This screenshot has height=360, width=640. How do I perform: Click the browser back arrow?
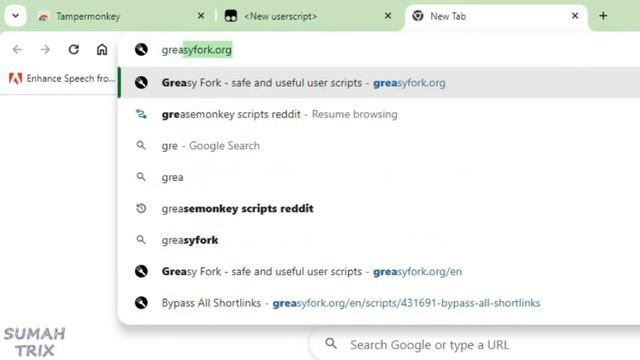[x=17, y=49]
